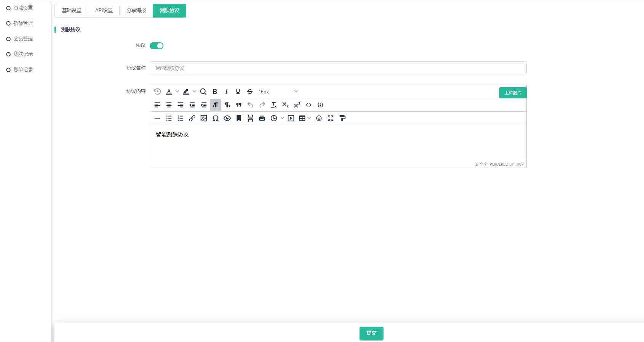Toggle italic formatting
The width and height of the screenshot is (644, 342).
point(227,92)
